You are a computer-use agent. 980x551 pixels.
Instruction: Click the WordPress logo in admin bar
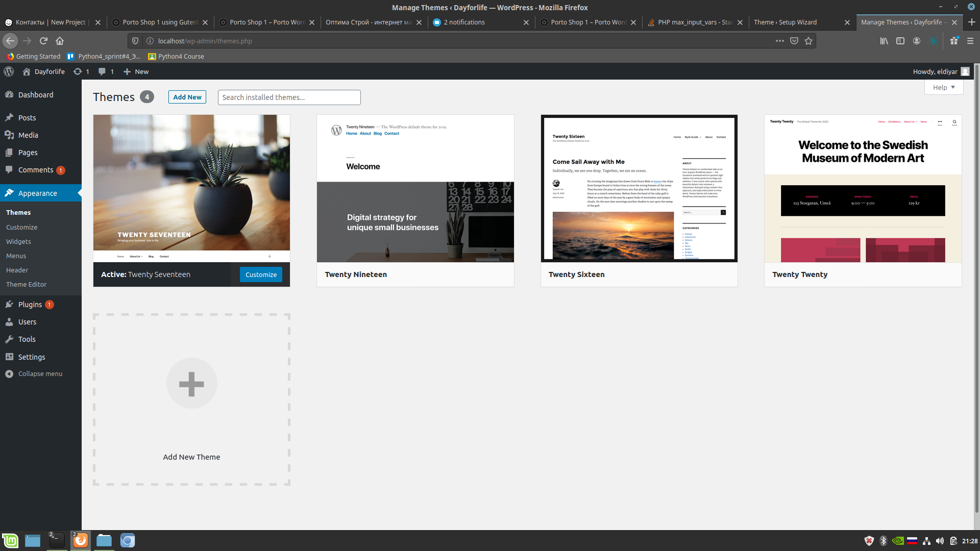pos(9,71)
